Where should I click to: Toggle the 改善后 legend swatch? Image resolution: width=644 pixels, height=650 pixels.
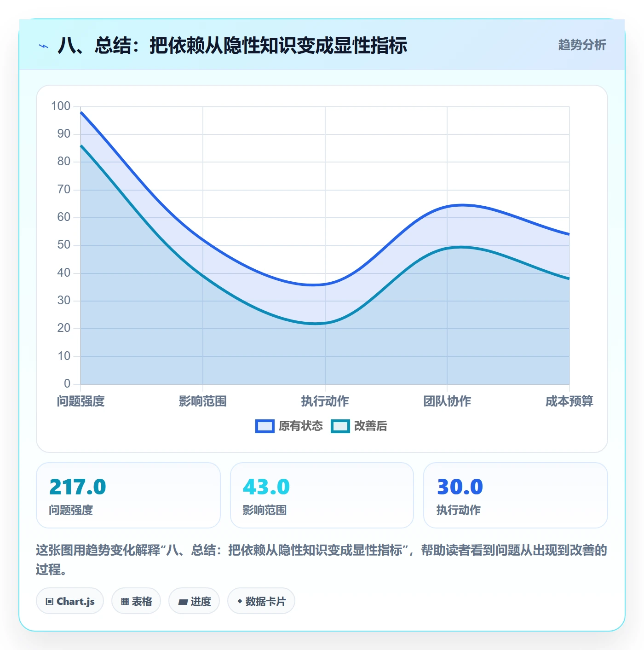tap(340, 426)
